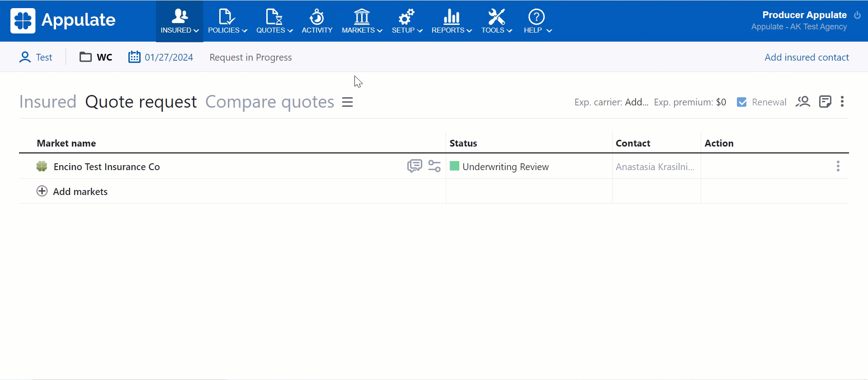Open the Tools dropdown menu
This screenshot has height=380, width=868.
pos(496,21)
